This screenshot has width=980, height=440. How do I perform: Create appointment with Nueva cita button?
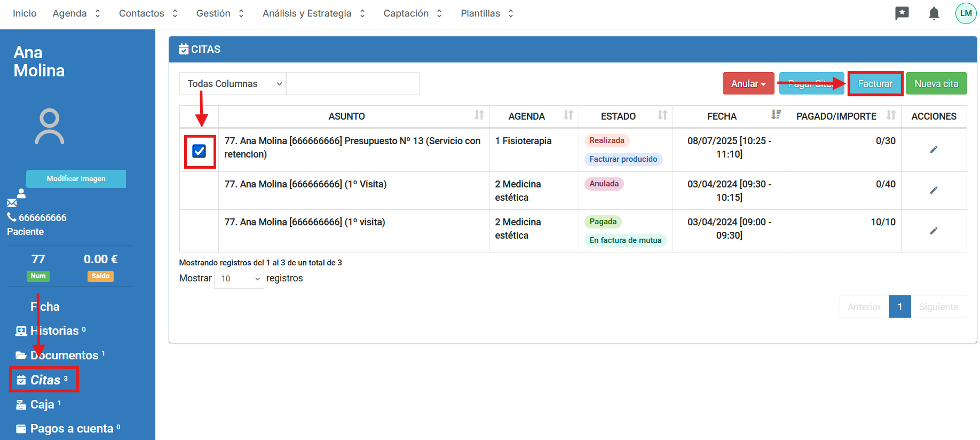pos(936,84)
